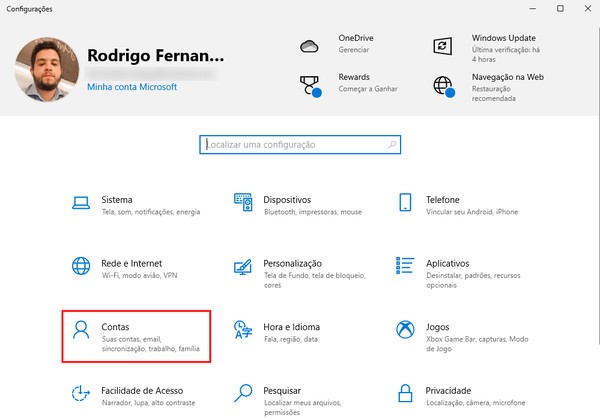Go to Privacidade label
600x419 pixels.
pos(448,391)
